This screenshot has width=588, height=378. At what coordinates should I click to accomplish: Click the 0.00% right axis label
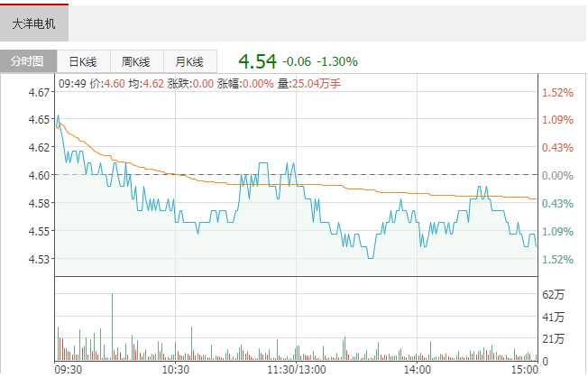coord(557,176)
